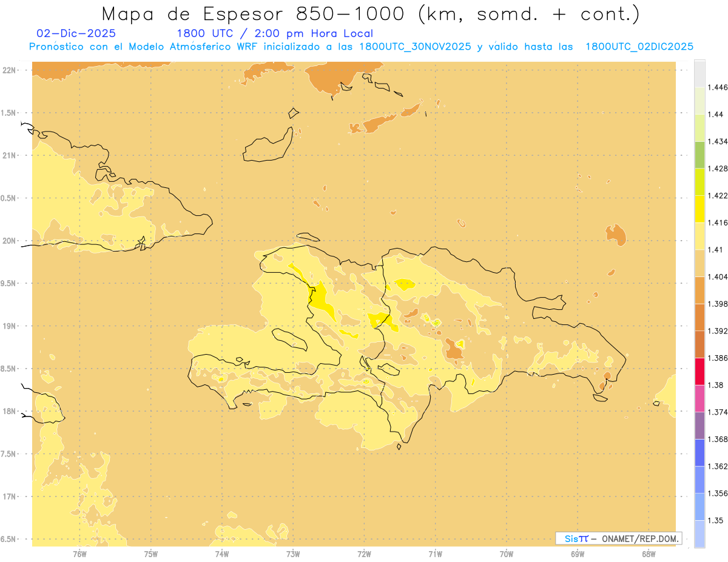Click the pink colorbar swatch between 1.374 and 1.38
The width and height of the screenshot is (728, 562).
(x=699, y=398)
